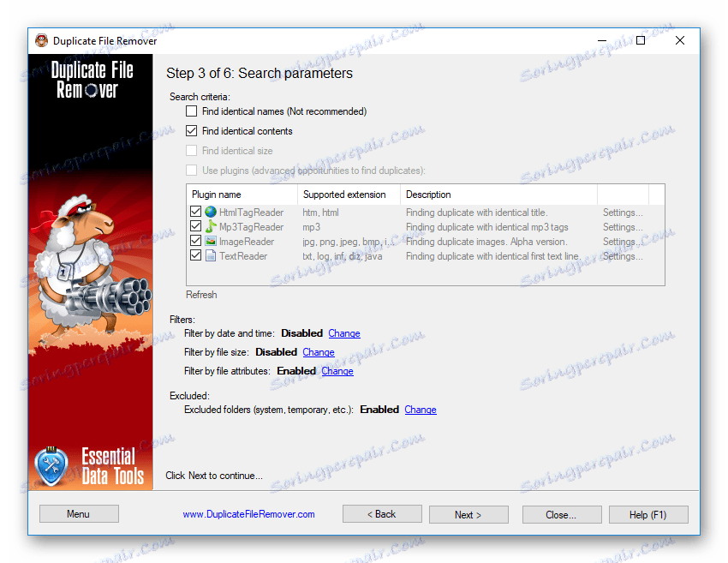Click the 'htm, html' extension cell
Screen dimensions: 728x563
click(x=320, y=213)
